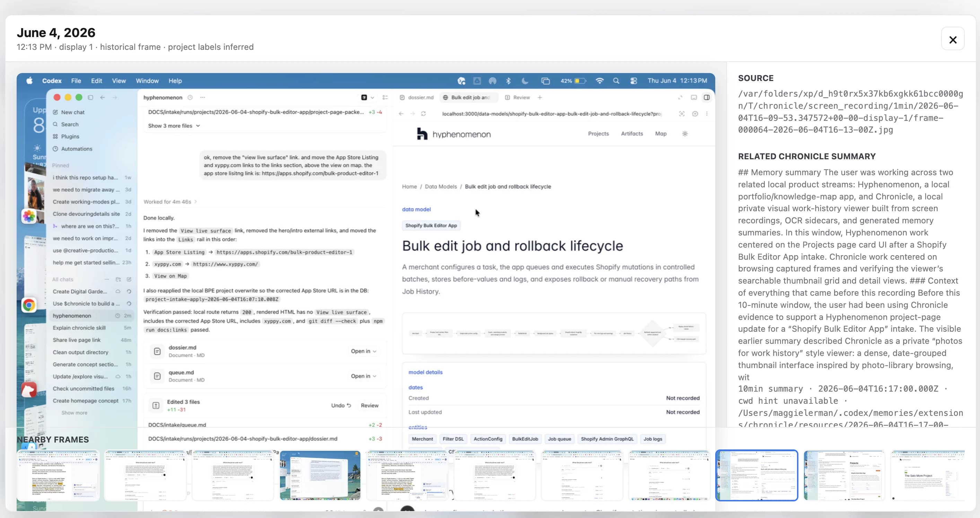Open Control Center in the menu bar
The height and width of the screenshot is (518, 980).
[633, 81]
